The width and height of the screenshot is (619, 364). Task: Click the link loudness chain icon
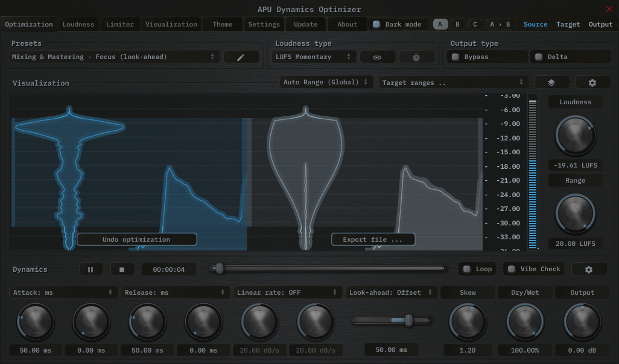click(x=377, y=57)
